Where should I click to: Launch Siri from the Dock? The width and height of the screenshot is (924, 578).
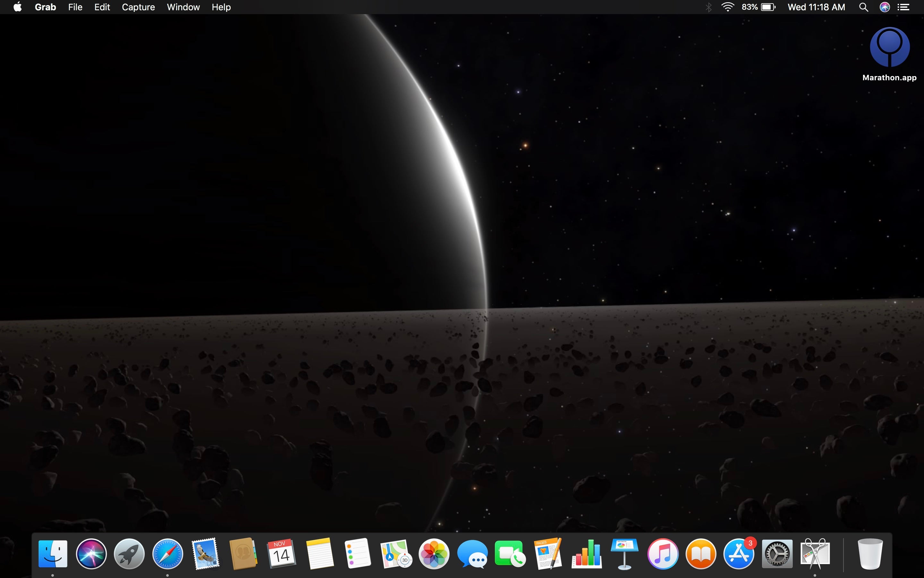click(x=91, y=554)
